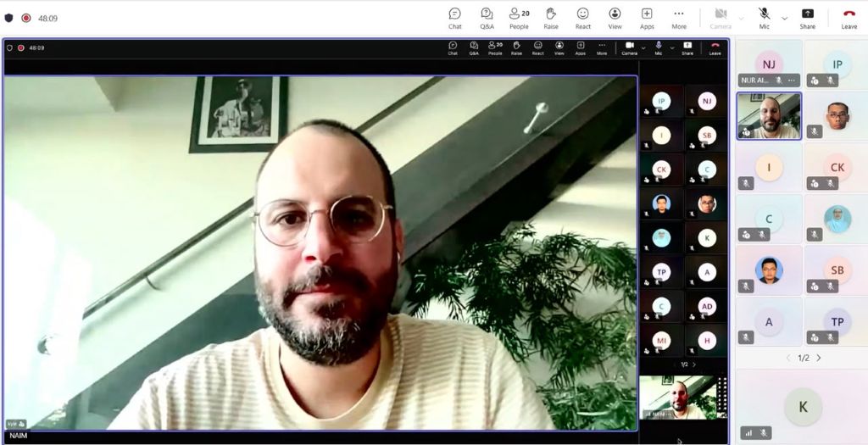868x445 pixels.
Task: Expand the Mic options dropdown arrow
Action: [784, 19]
